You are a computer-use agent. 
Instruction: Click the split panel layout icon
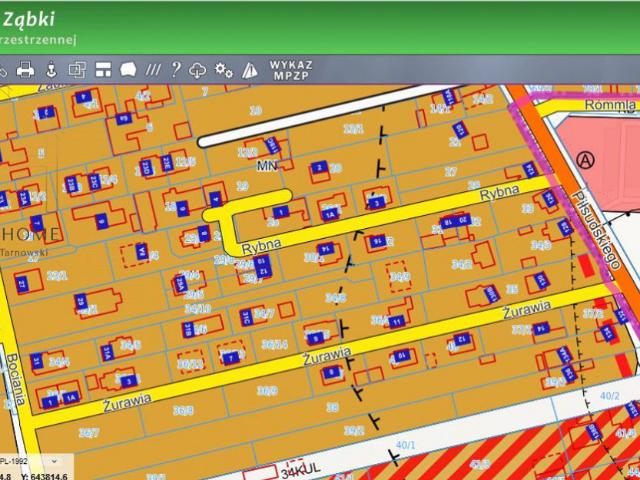click(103, 70)
